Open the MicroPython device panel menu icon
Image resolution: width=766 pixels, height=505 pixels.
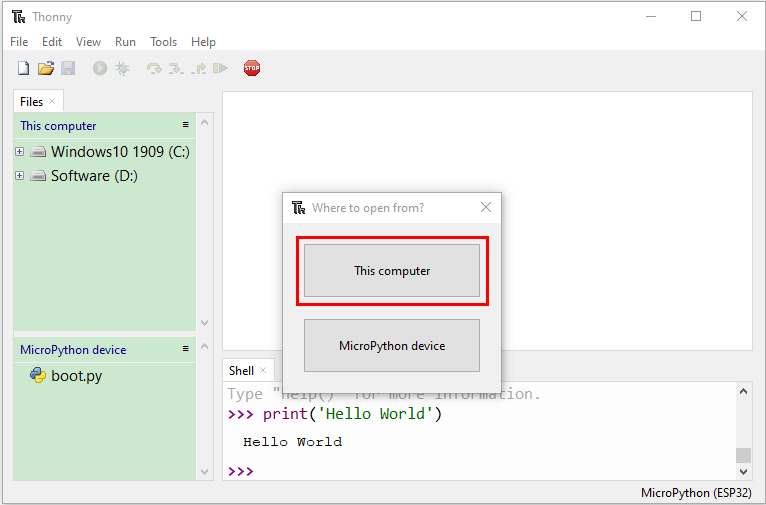[186, 349]
